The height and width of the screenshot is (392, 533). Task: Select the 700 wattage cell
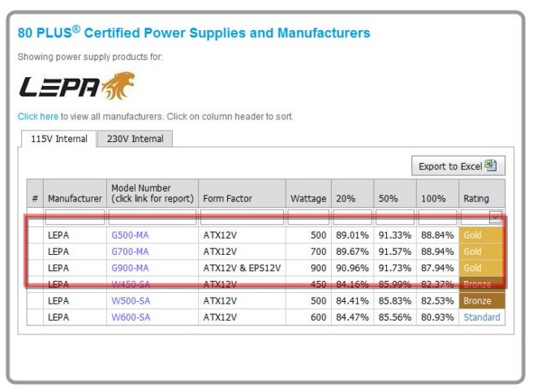point(308,252)
